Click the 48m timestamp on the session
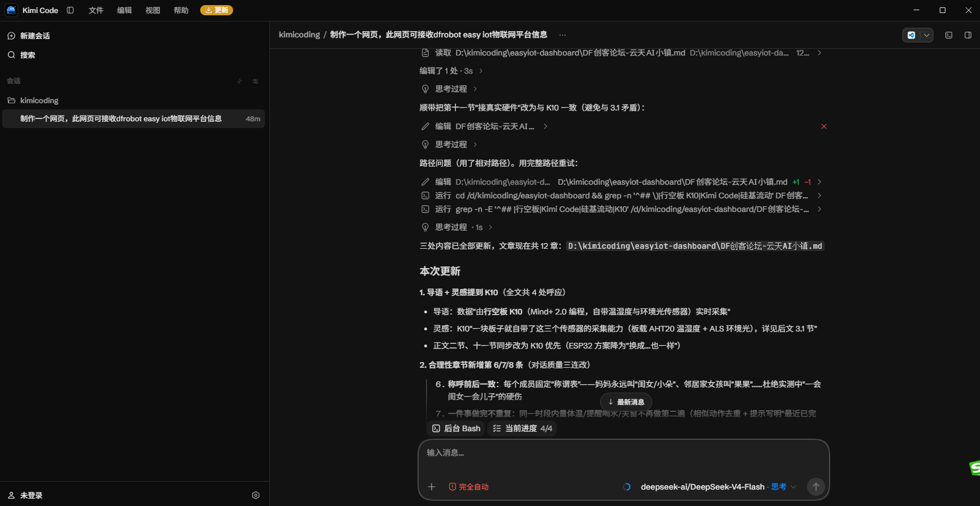The height and width of the screenshot is (506, 980). (253, 119)
